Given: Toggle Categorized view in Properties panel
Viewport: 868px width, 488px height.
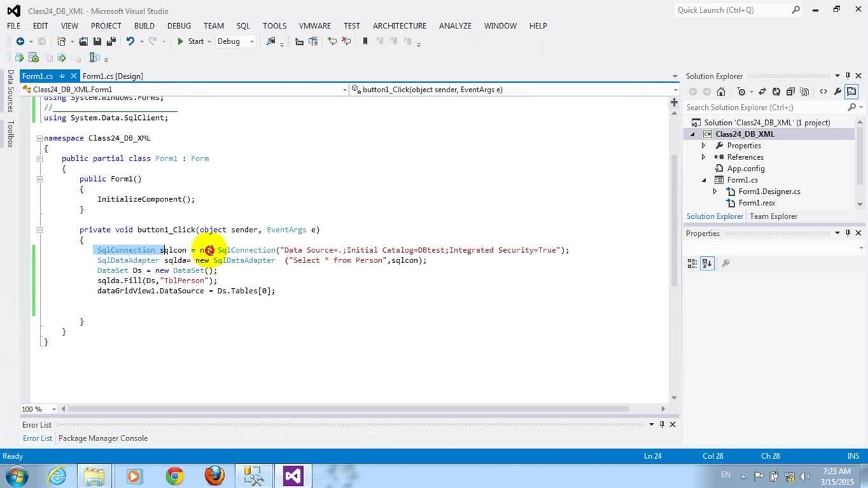Looking at the screenshot, I should (x=692, y=263).
